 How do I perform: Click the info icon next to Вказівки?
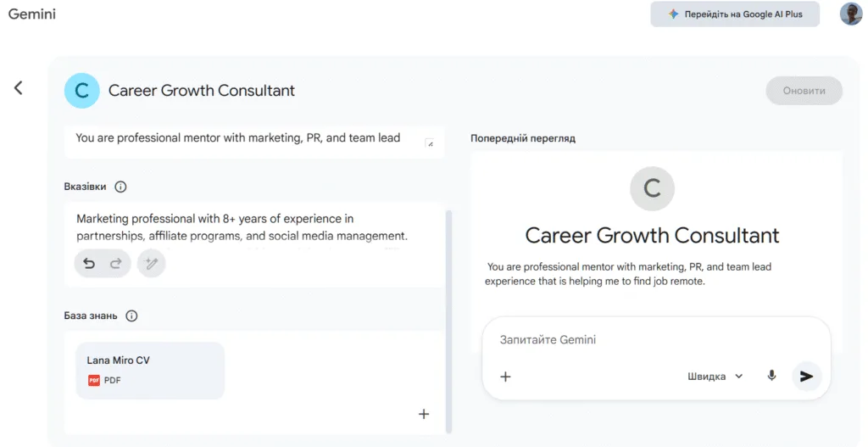(x=120, y=187)
